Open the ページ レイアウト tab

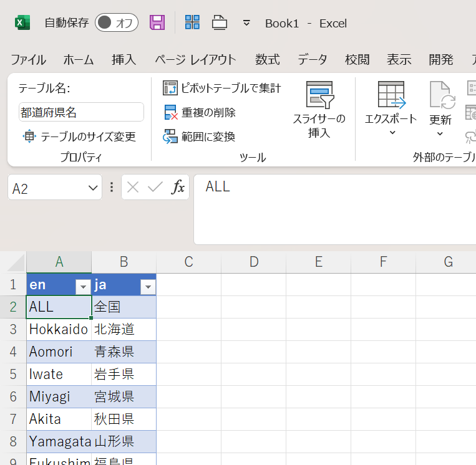(195, 59)
